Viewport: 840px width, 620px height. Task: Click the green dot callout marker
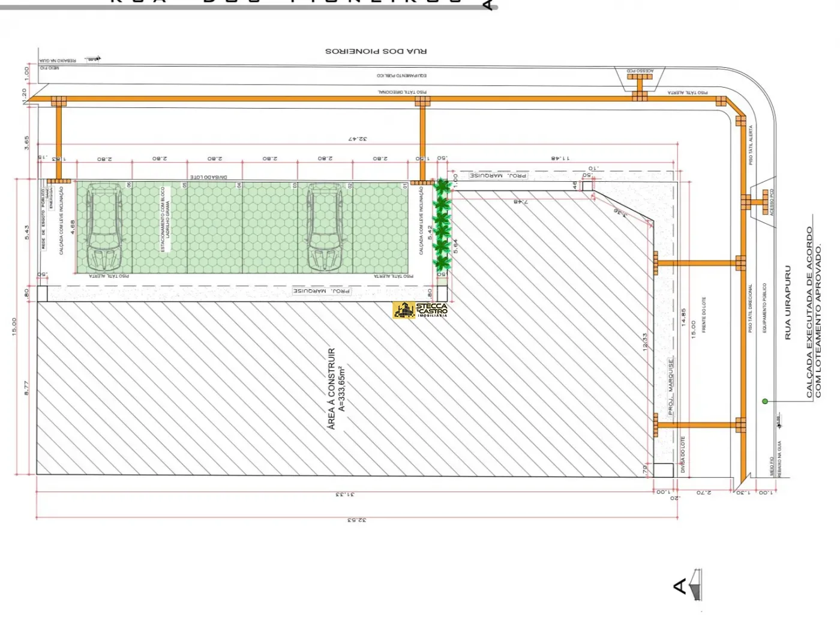[765, 401]
